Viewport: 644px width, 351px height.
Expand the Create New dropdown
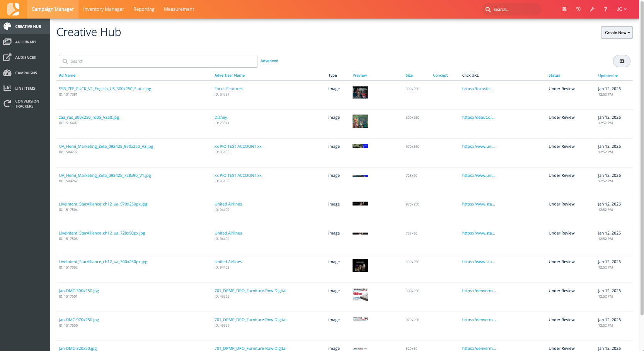click(617, 33)
